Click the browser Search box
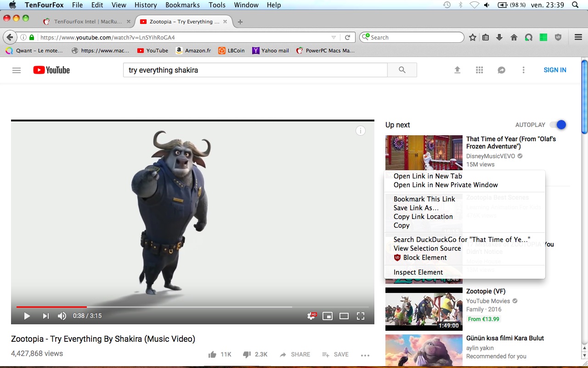588x368 pixels. pyautogui.click(x=412, y=37)
